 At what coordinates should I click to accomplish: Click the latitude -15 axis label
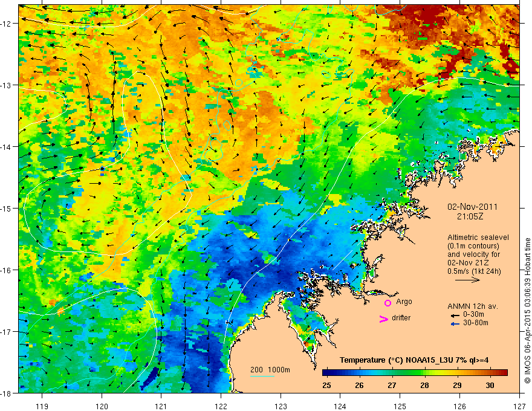(6, 208)
